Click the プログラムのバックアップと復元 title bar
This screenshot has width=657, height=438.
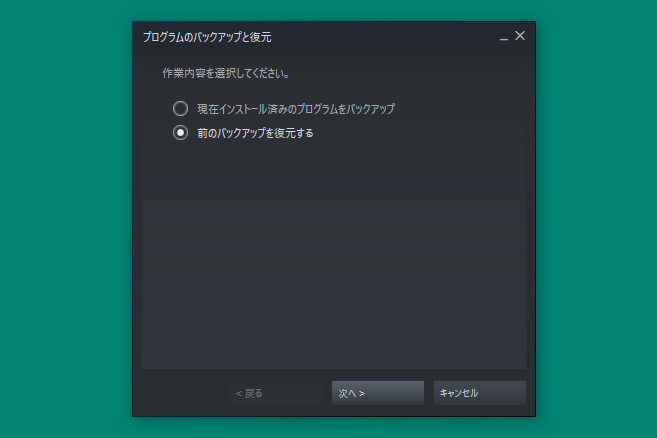coord(318,37)
